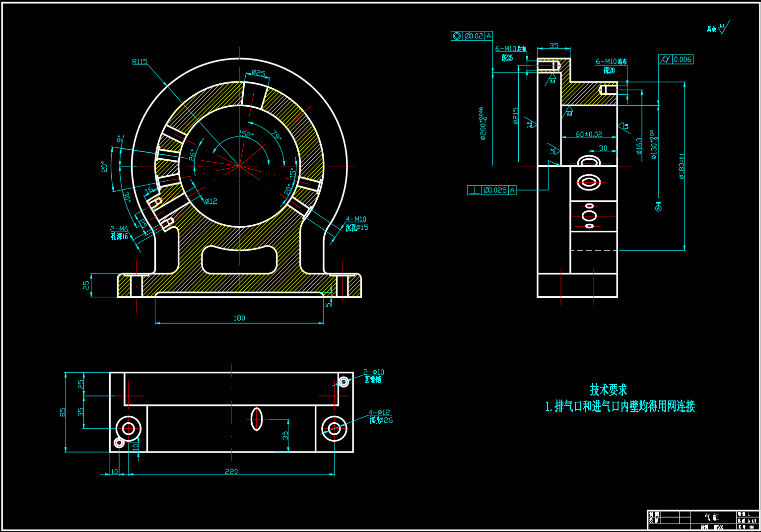Select the 气缸 title block cell
761x532 pixels.
pyautogui.click(x=711, y=517)
